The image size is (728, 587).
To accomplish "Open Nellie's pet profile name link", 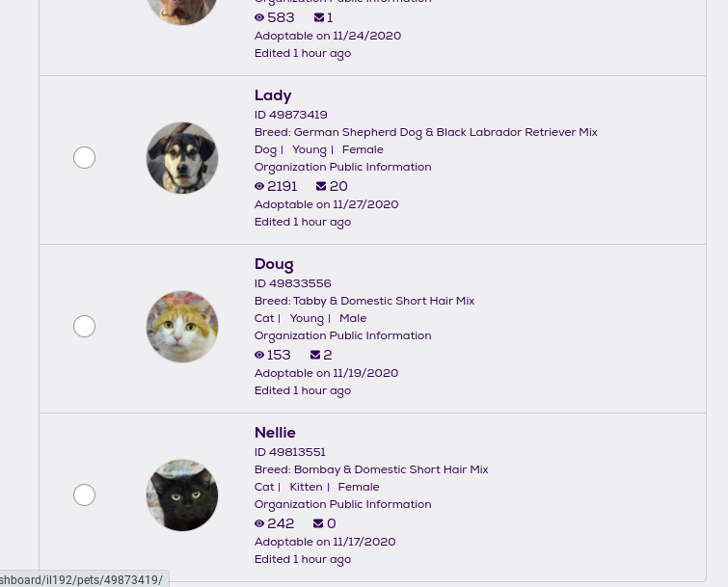I will click(x=275, y=433).
